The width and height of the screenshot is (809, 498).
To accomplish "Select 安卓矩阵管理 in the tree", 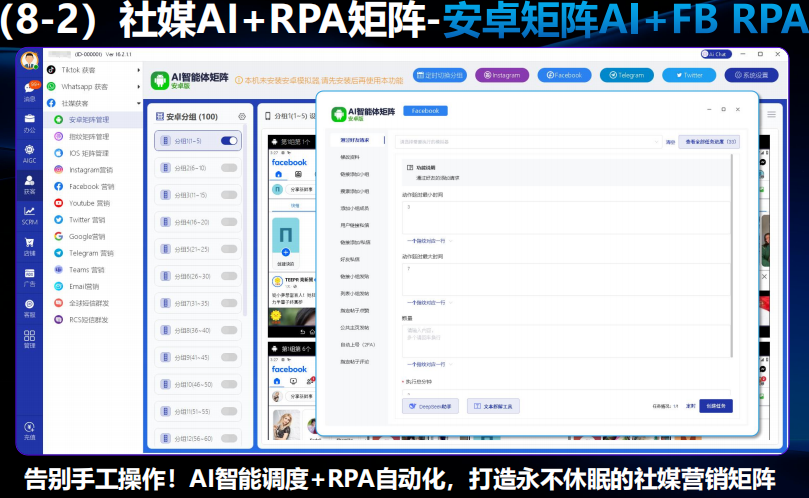I will point(89,120).
